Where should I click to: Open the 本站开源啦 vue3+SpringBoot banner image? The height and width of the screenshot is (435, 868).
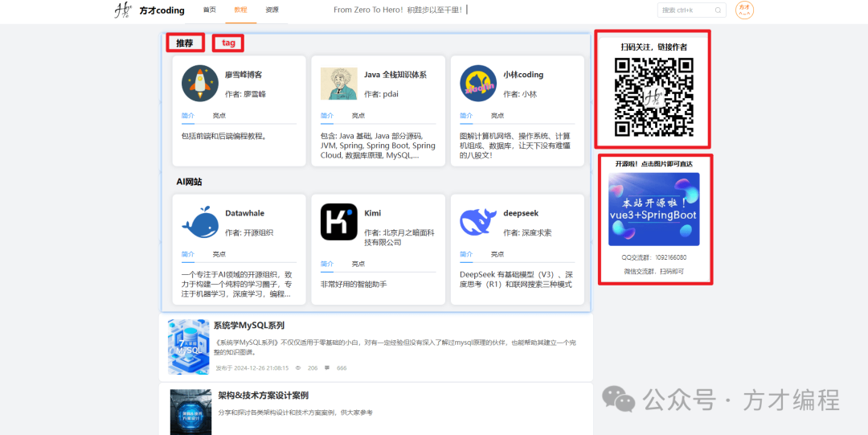[x=653, y=209]
